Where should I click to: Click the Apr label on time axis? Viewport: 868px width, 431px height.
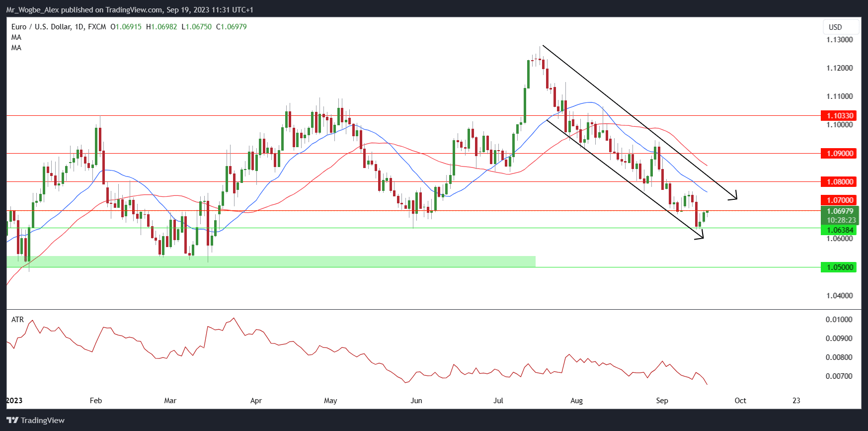click(x=256, y=401)
